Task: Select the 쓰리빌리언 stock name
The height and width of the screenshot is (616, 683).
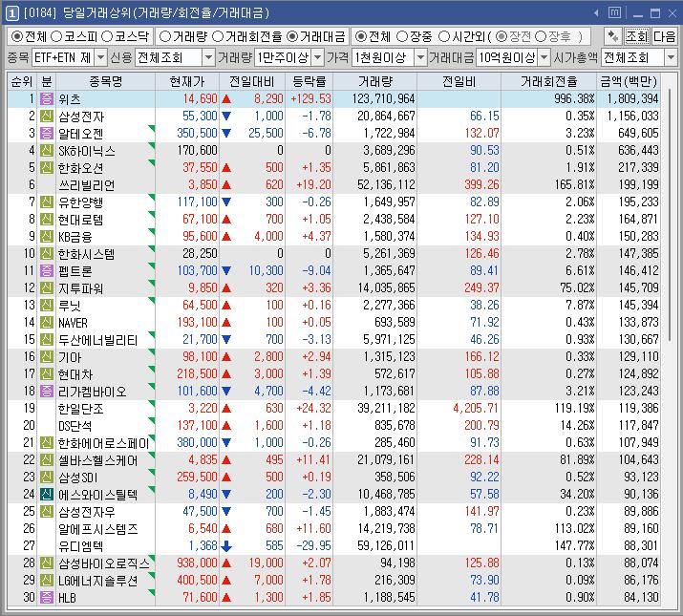Action: (x=87, y=185)
